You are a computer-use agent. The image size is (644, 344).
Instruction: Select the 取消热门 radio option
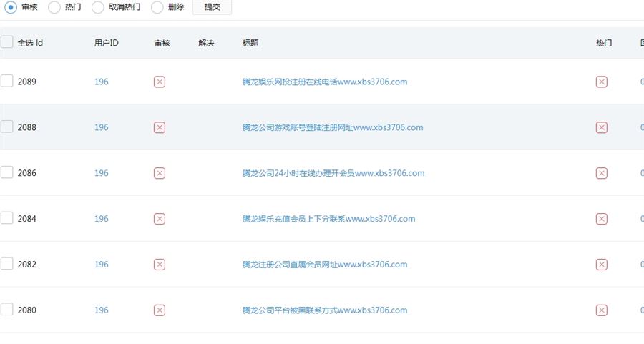pos(98,7)
